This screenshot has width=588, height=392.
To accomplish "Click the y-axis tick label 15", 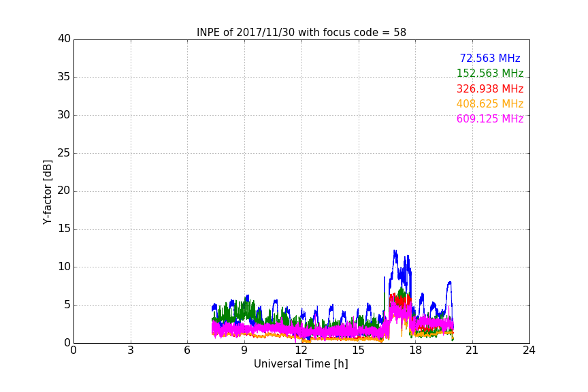I will point(64,229).
